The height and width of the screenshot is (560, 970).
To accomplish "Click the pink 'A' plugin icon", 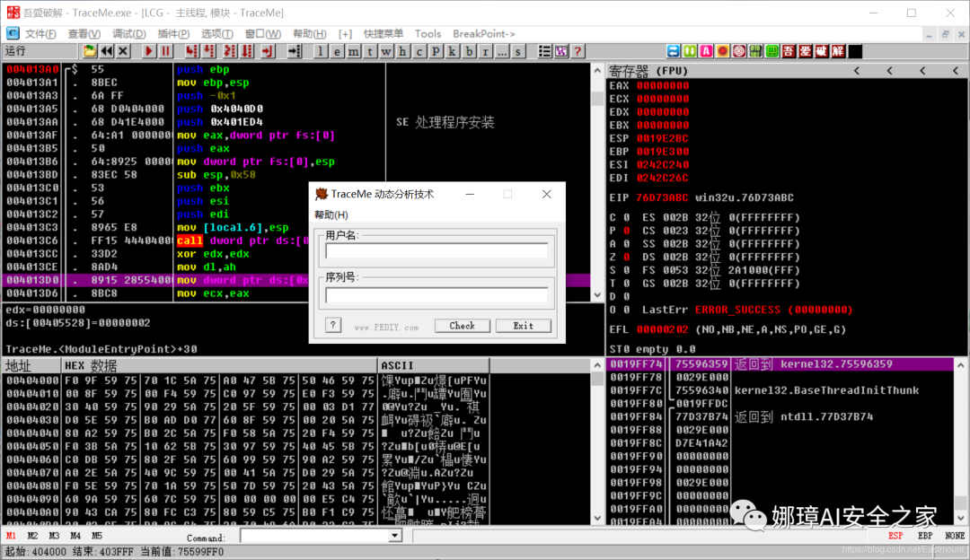I will [706, 51].
